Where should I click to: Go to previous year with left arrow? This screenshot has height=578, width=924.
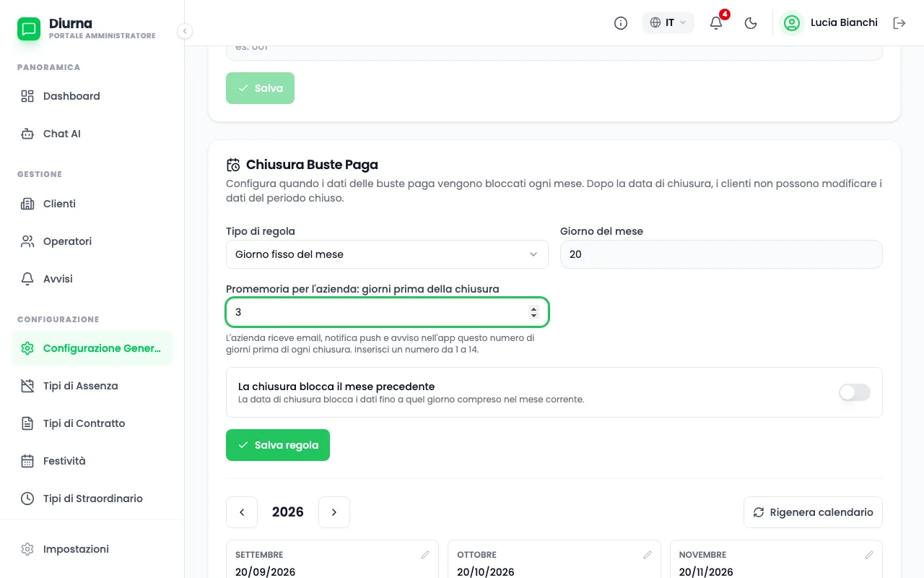click(x=242, y=512)
